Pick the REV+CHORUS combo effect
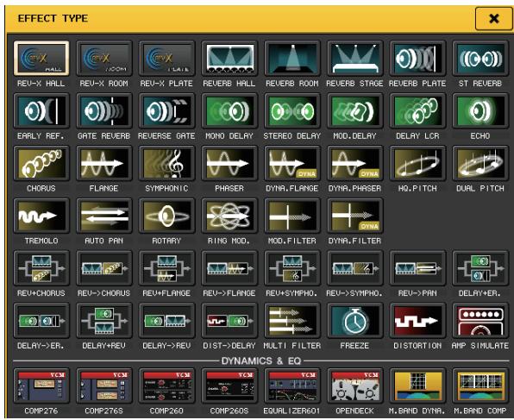Screen dimensions: 514x420 click(41, 268)
